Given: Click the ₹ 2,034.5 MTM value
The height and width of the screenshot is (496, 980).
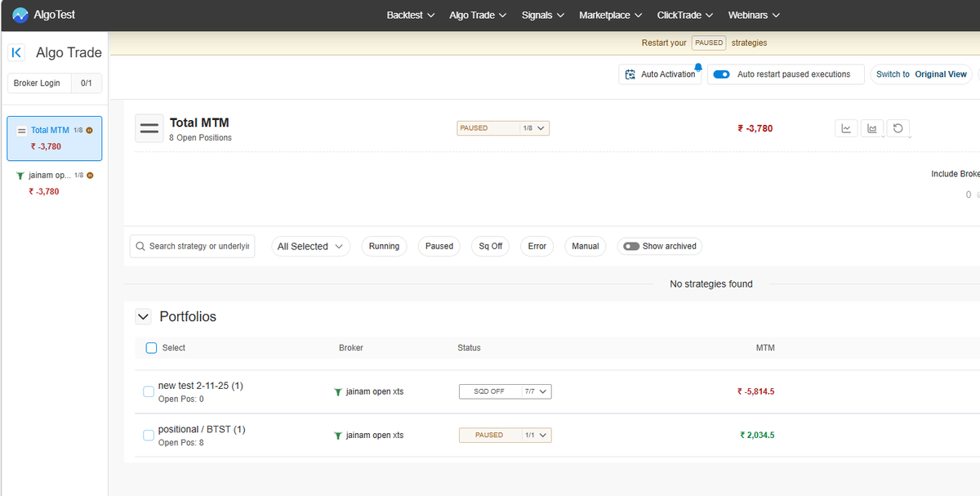Looking at the screenshot, I should point(757,435).
